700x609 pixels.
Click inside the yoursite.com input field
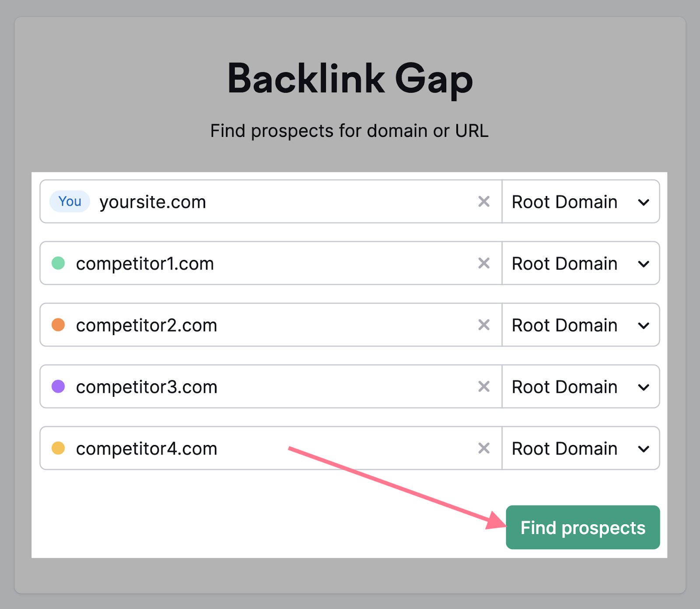(x=262, y=202)
